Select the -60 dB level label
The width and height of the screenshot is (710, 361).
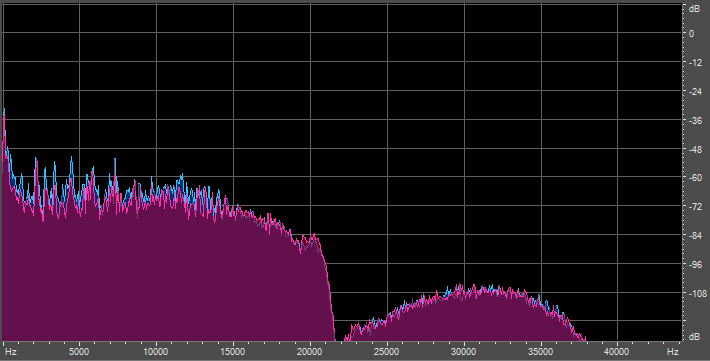click(696, 178)
